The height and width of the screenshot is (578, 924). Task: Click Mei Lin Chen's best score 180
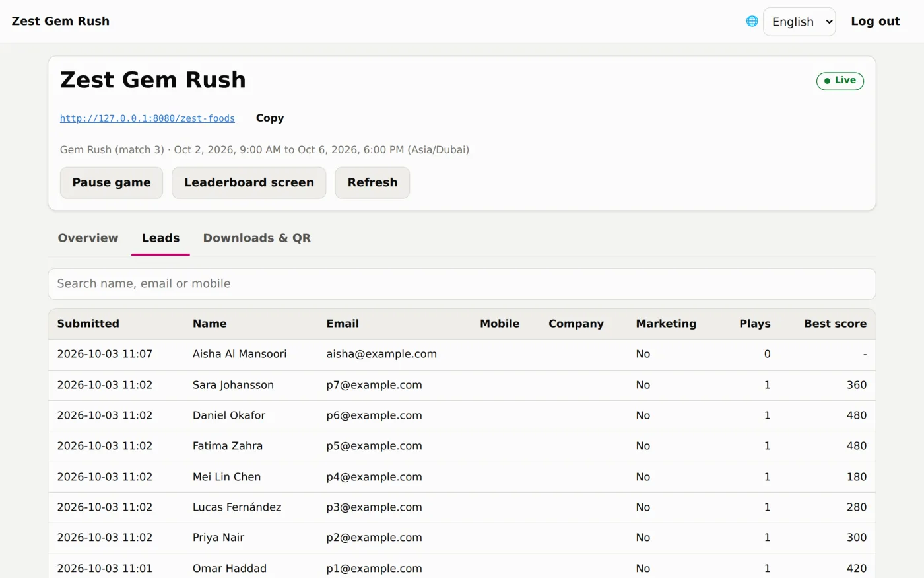[857, 477]
